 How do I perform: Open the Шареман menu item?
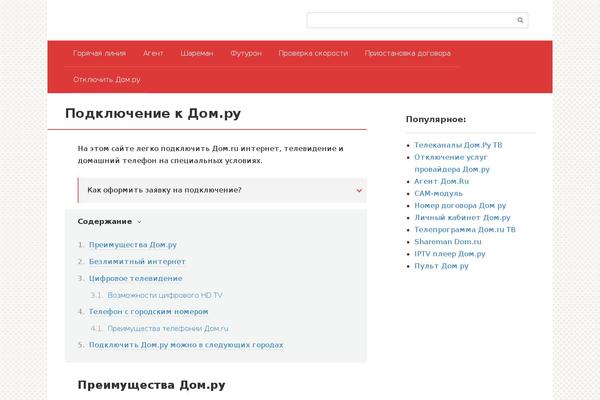click(x=197, y=54)
